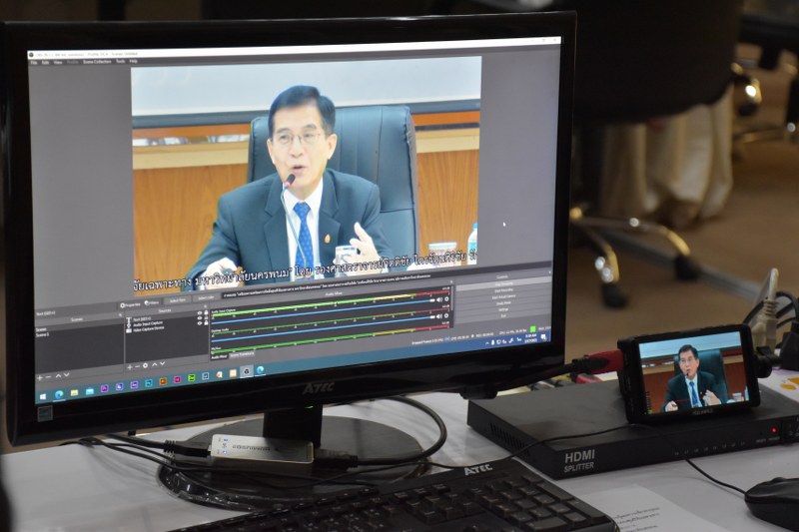Switch to the Scene Transitions tab
The image size is (799, 532).
[242, 354]
